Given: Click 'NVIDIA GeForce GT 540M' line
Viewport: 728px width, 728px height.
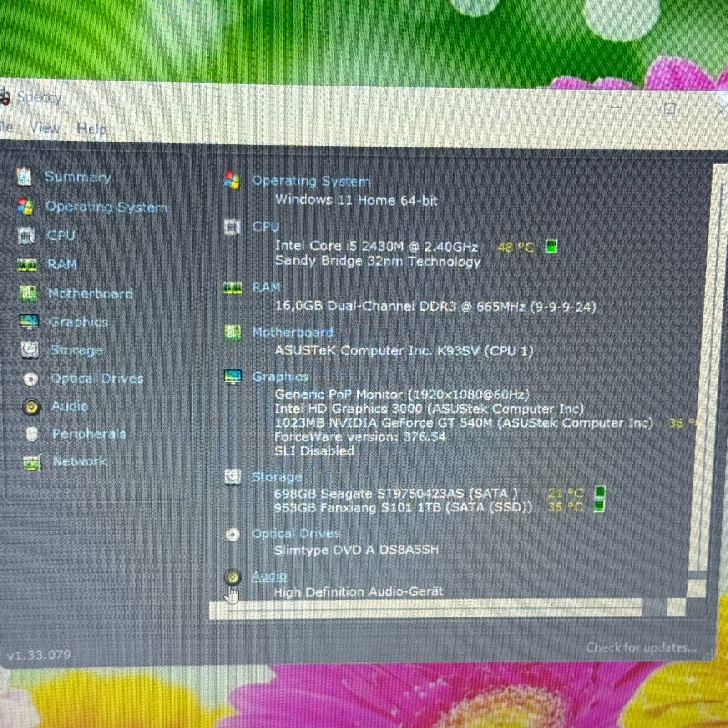Looking at the screenshot, I should click(464, 423).
